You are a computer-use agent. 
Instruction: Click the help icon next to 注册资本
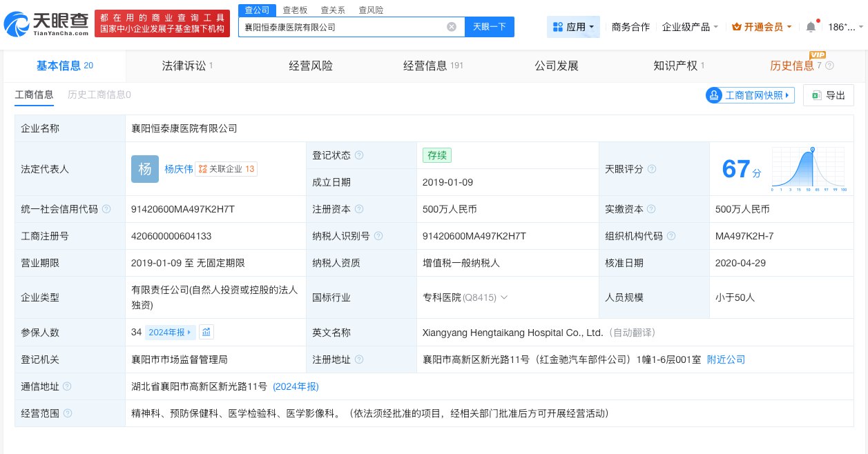pos(360,209)
